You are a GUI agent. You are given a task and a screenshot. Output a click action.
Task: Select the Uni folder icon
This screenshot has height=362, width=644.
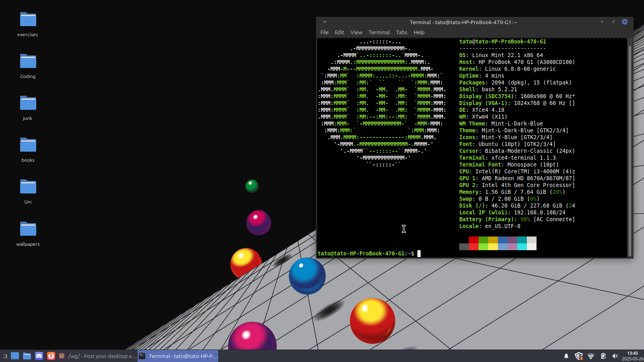(28, 187)
